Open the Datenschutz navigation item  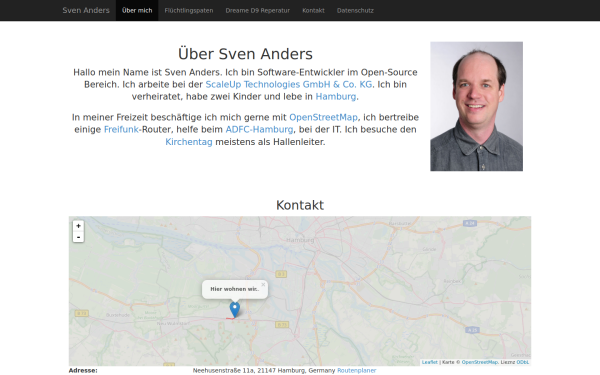coord(355,10)
